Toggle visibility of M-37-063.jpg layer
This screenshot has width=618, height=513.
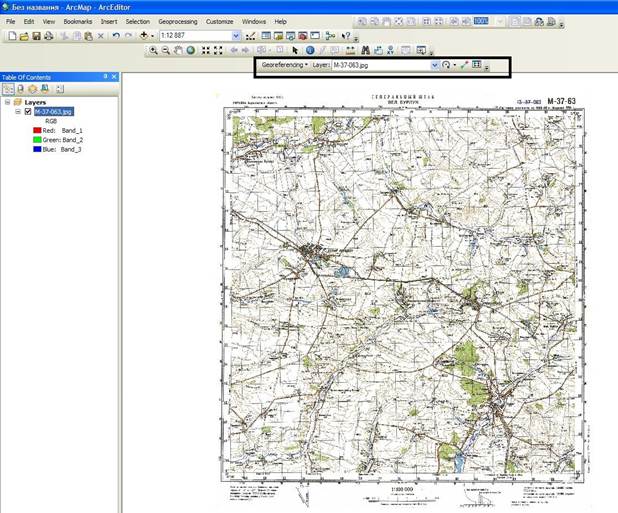[x=28, y=112]
